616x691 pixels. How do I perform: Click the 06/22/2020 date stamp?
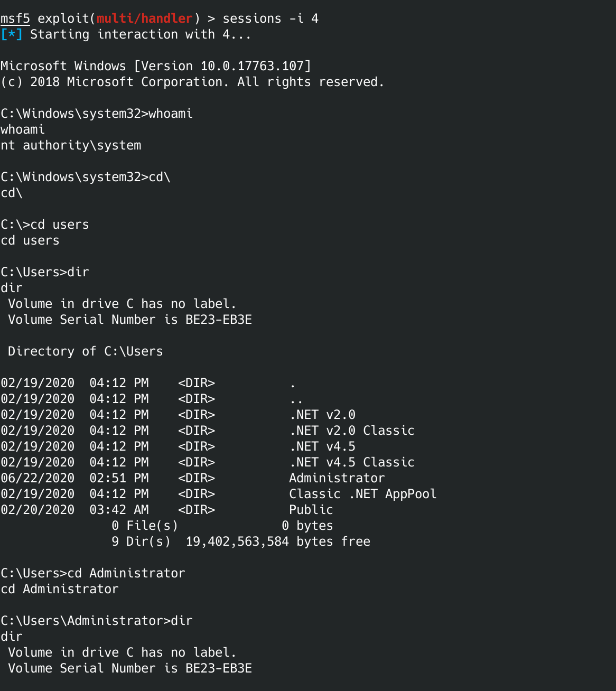tap(38, 478)
